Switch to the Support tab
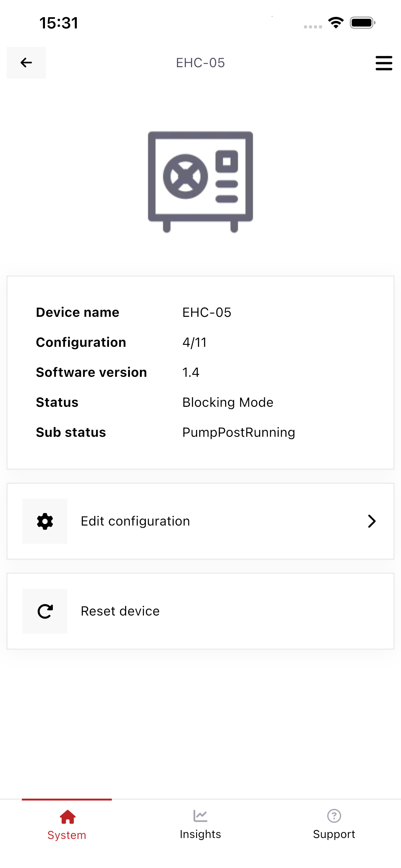 point(334,824)
